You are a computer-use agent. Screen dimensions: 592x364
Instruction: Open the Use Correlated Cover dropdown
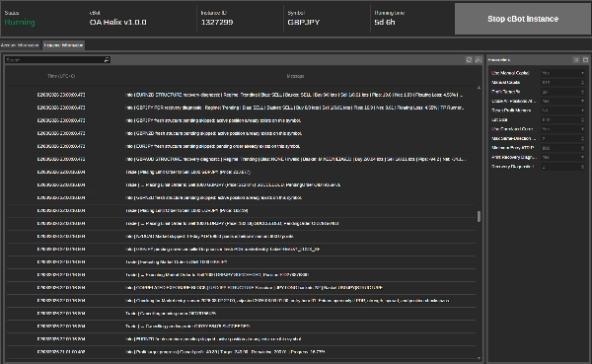point(563,129)
